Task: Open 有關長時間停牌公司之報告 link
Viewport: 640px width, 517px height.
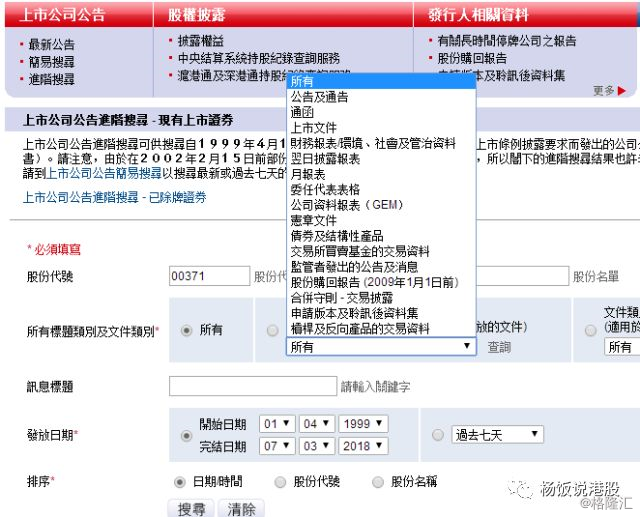Action: click(x=507, y=41)
